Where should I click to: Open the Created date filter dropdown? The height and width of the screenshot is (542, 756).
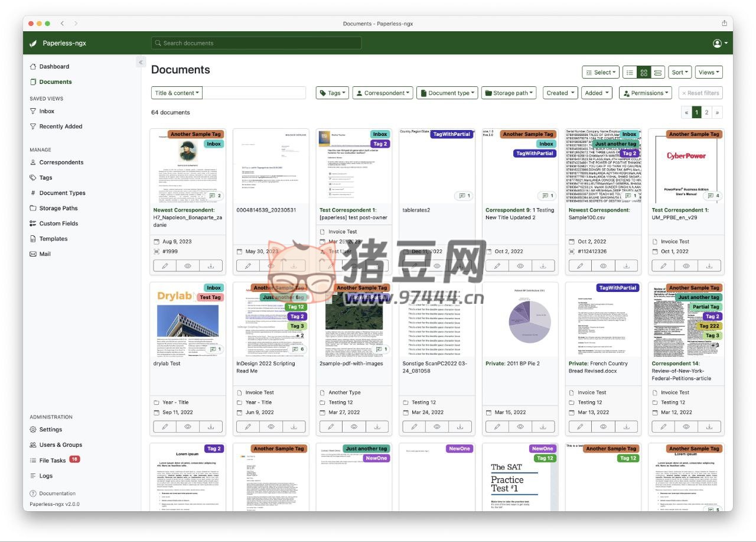tap(561, 93)
